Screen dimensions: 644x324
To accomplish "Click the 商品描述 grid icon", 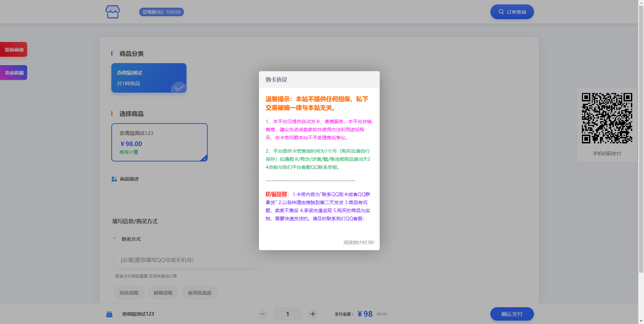I will click(114, 179).
